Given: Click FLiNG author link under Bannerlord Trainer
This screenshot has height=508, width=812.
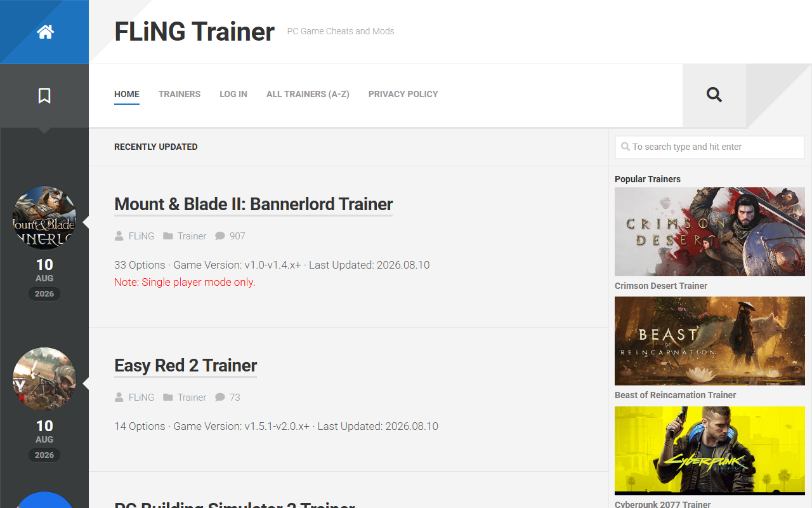Looking at the screenshot, I should 141,236.
